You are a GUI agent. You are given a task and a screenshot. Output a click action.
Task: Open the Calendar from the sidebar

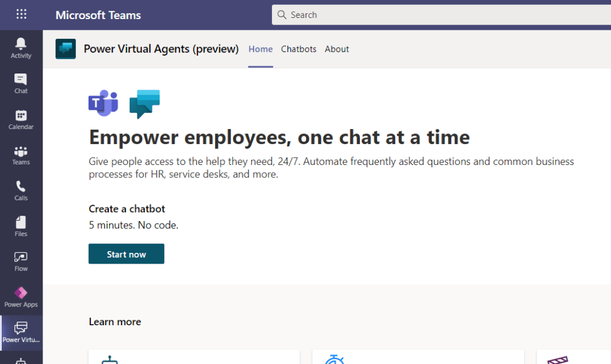pos(21,119)
